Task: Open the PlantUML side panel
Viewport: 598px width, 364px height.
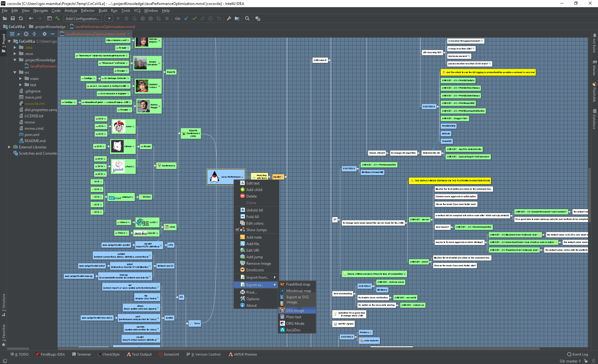Action: pos(594,92)
